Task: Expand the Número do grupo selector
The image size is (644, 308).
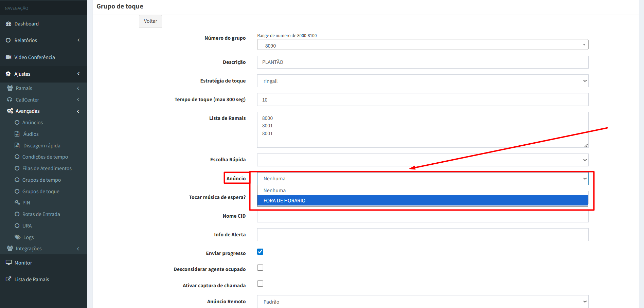Action: (423, 45)
